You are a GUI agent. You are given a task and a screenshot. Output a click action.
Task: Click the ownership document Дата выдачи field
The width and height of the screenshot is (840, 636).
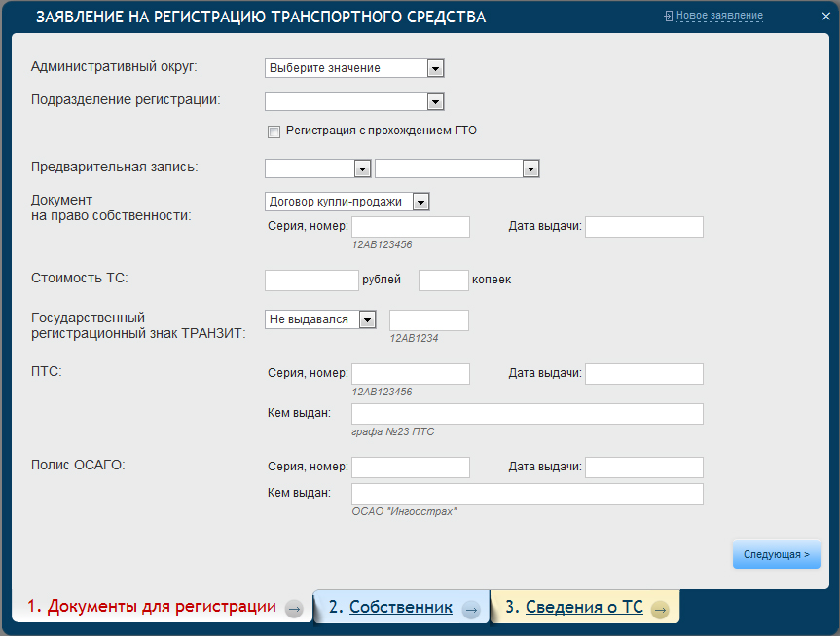[643, 227]
